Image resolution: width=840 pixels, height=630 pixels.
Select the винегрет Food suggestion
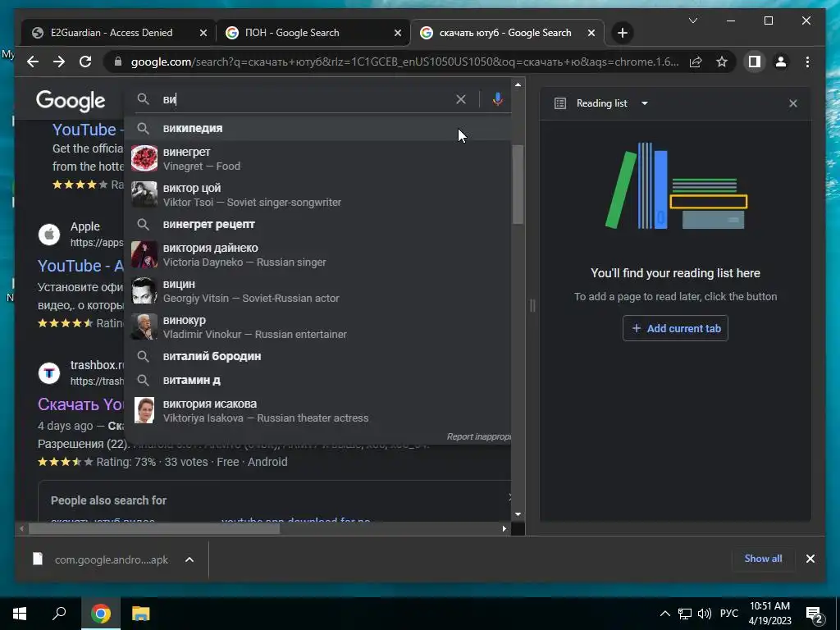pos(317,159)
